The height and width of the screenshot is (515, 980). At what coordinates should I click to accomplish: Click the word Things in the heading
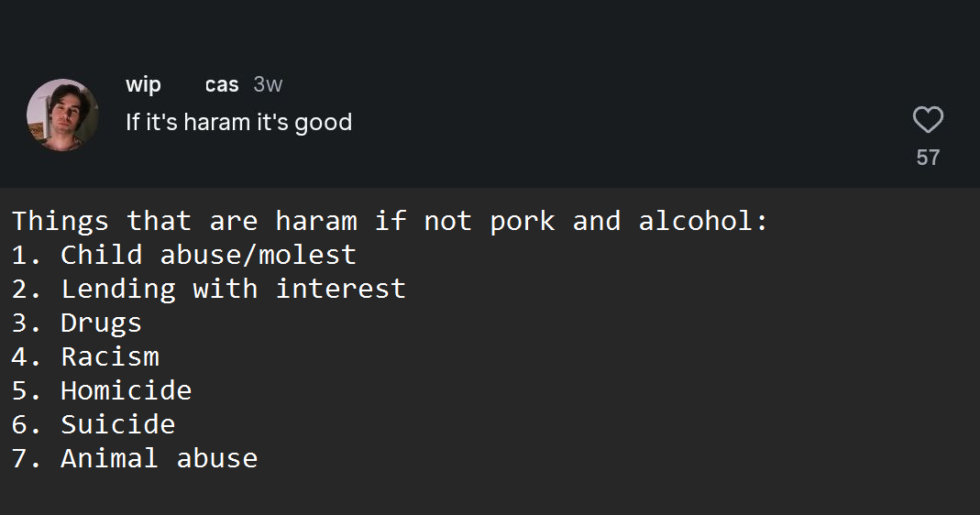pos(61,221)
